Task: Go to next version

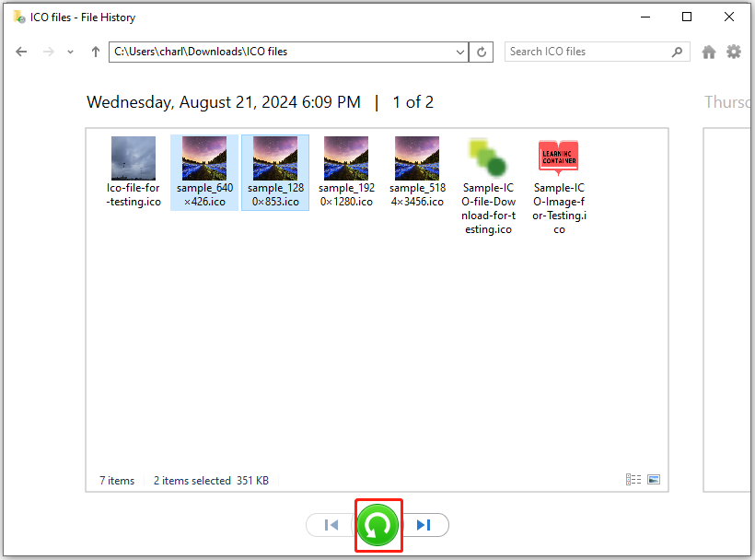Action: tap(424, 525)
